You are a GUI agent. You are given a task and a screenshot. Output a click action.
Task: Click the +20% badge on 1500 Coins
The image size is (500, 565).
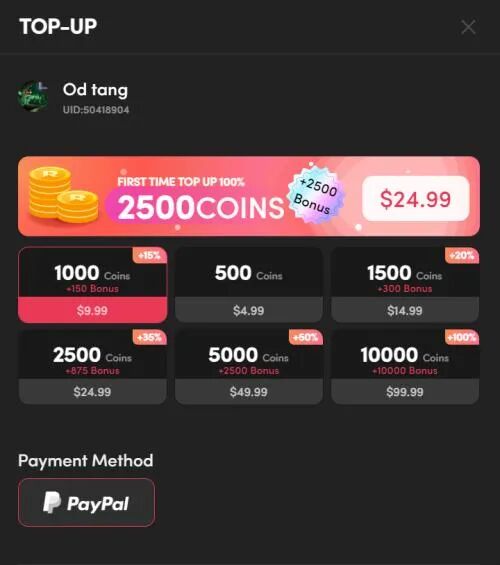462,255
